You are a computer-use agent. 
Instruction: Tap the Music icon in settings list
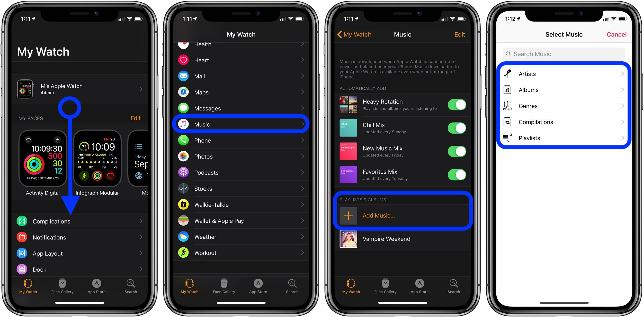(184, 124)
